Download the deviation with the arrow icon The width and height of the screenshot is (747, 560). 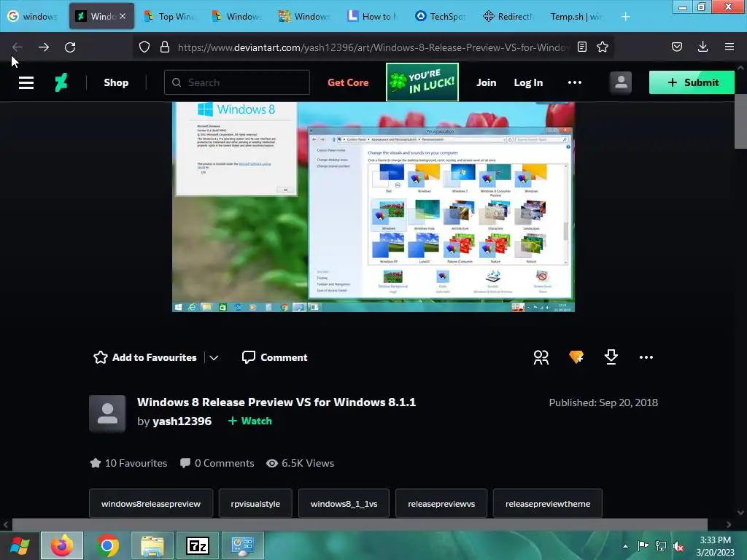pyautogui.click(x=611, y=357)
